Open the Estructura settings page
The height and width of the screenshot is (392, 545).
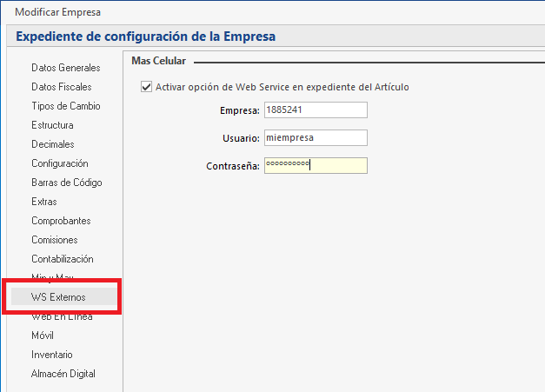[x=54, y=125]
